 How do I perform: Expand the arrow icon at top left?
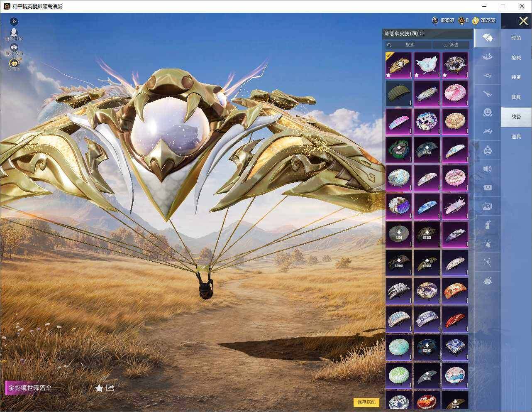(x=14, y=21)
